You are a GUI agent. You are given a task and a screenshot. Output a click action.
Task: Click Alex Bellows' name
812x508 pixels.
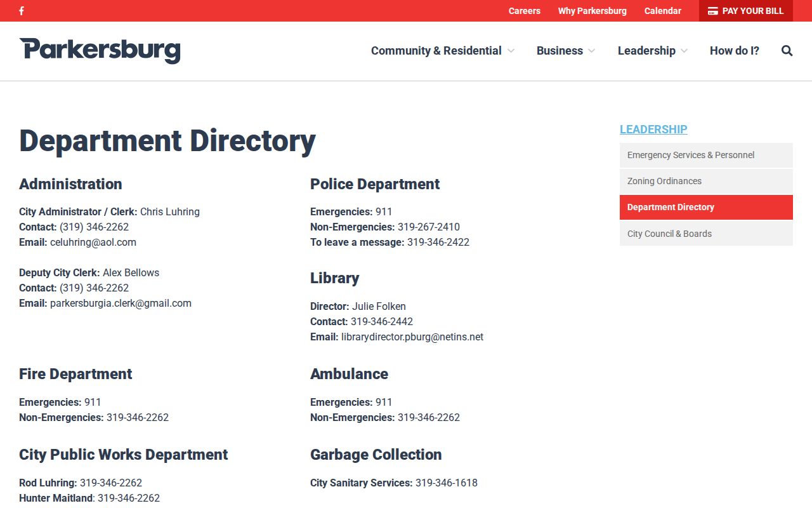coord(131,272)
